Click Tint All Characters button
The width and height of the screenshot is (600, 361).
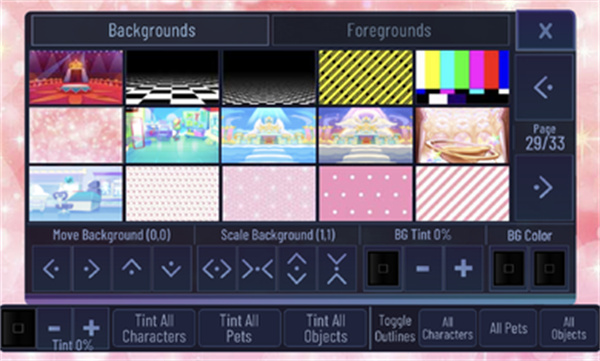click(154, 328)
